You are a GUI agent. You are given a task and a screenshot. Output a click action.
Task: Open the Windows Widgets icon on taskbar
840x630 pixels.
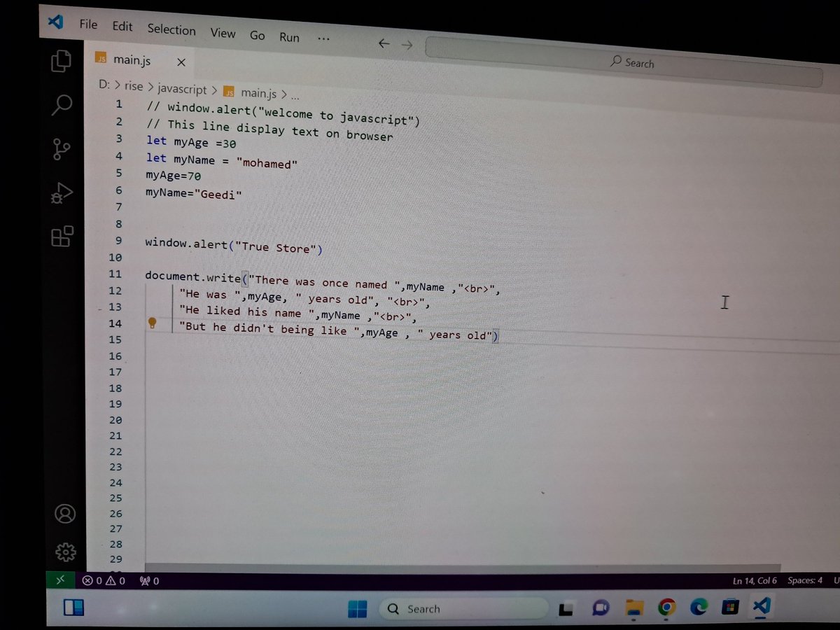73,608
